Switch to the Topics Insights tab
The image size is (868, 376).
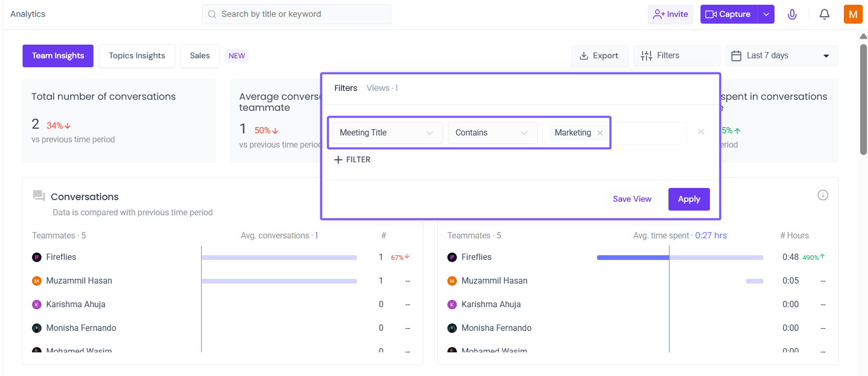tap(137, 56)
